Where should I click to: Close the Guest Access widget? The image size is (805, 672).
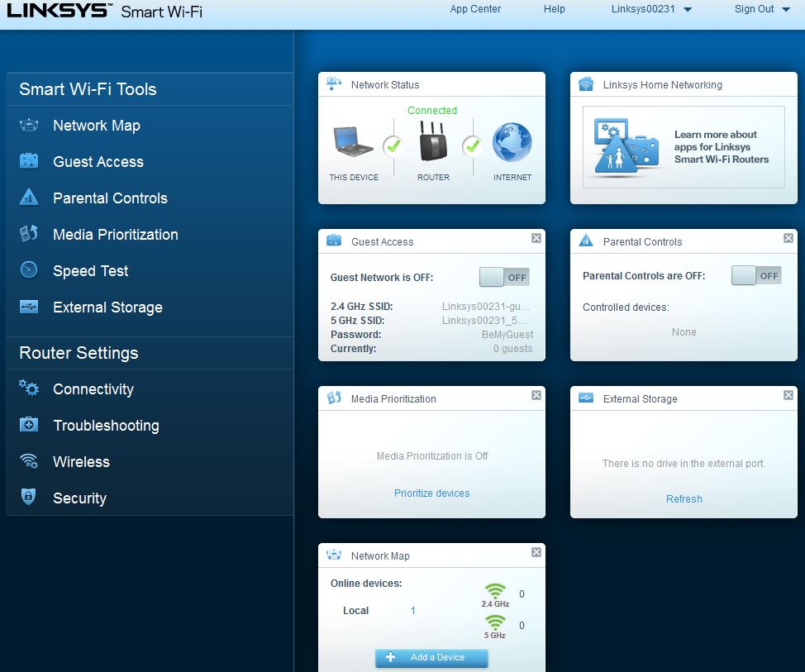[536, 238]
